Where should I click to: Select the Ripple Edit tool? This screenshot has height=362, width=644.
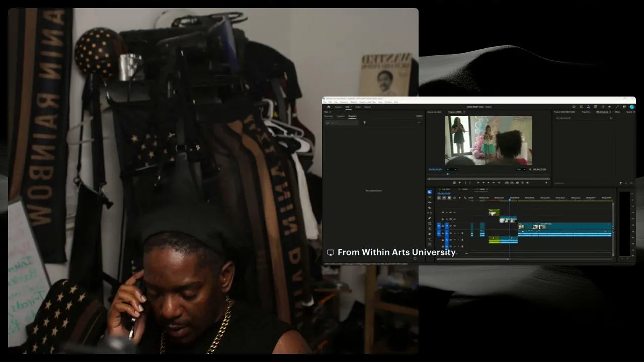click(429, 203)
